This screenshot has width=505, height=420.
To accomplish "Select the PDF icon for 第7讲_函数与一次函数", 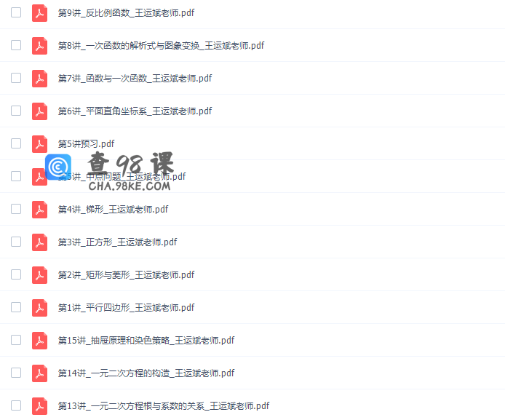I will click(x=39, y=79).
